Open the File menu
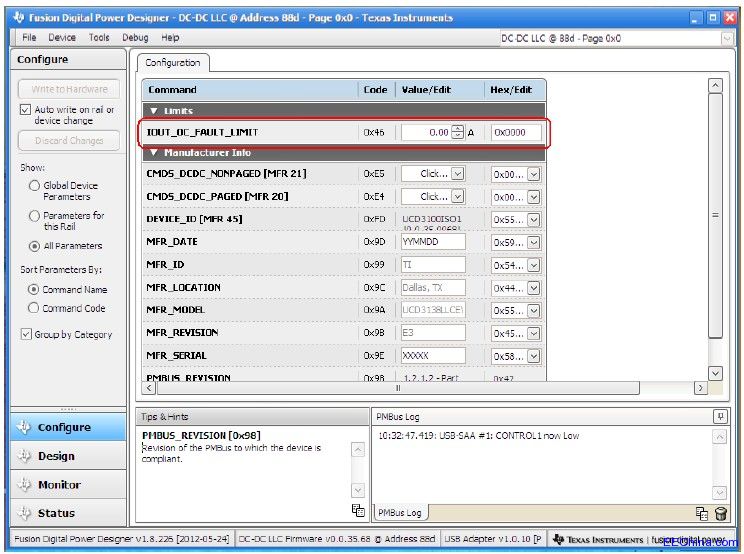Image resolution: width=744 pixels, height=554 pixels. (x=29, y=37)
